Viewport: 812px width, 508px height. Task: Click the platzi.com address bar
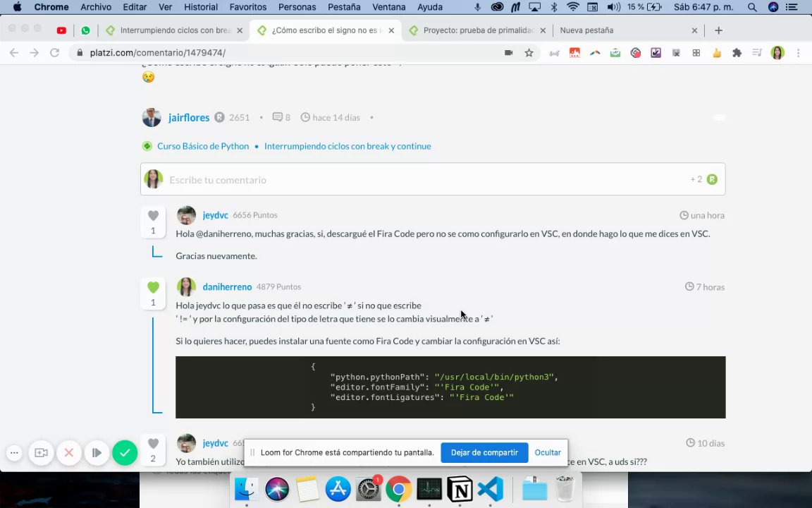pyautogui.click(x=285, y=53)
